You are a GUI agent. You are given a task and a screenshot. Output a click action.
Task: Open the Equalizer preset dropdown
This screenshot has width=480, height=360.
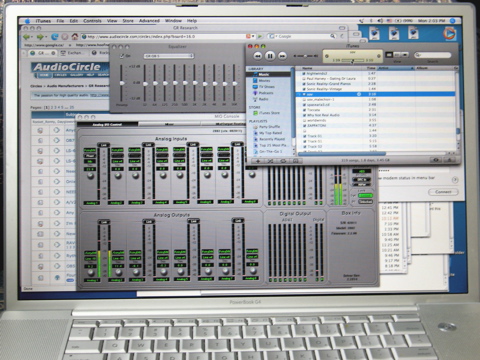(169, 56)
